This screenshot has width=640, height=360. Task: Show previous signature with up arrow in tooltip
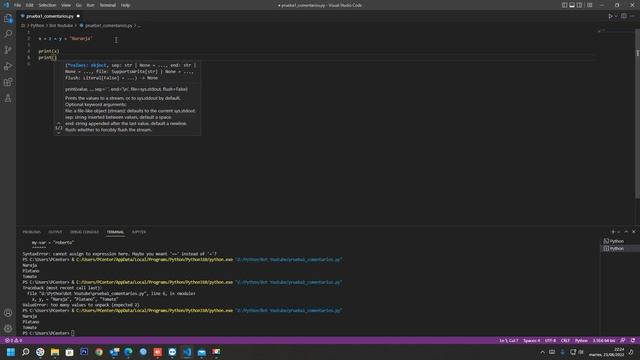pos(59,123)
